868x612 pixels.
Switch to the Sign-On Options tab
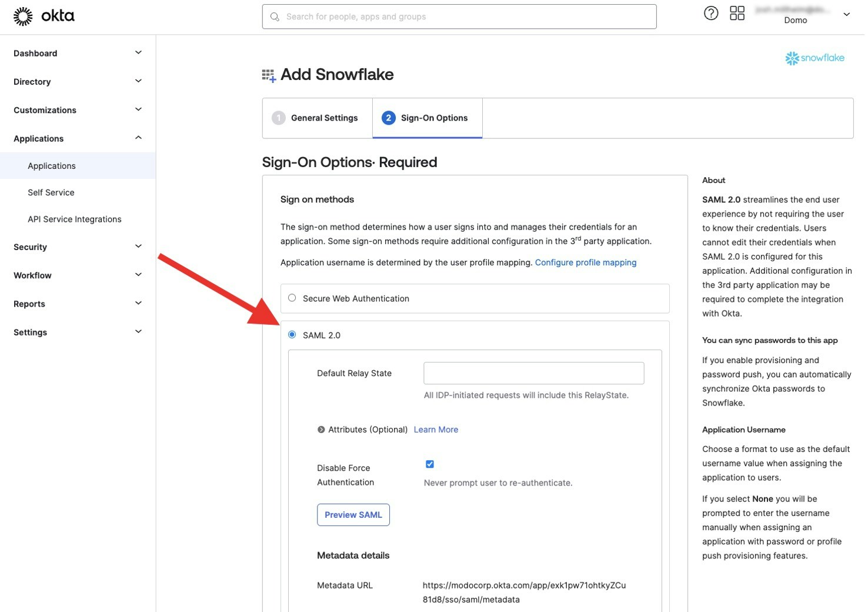pyautogui.click(x=428, y=118)
